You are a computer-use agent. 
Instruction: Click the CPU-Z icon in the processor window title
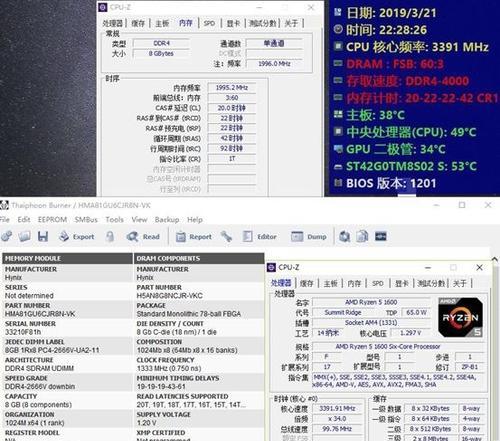[x=271, y=267]
